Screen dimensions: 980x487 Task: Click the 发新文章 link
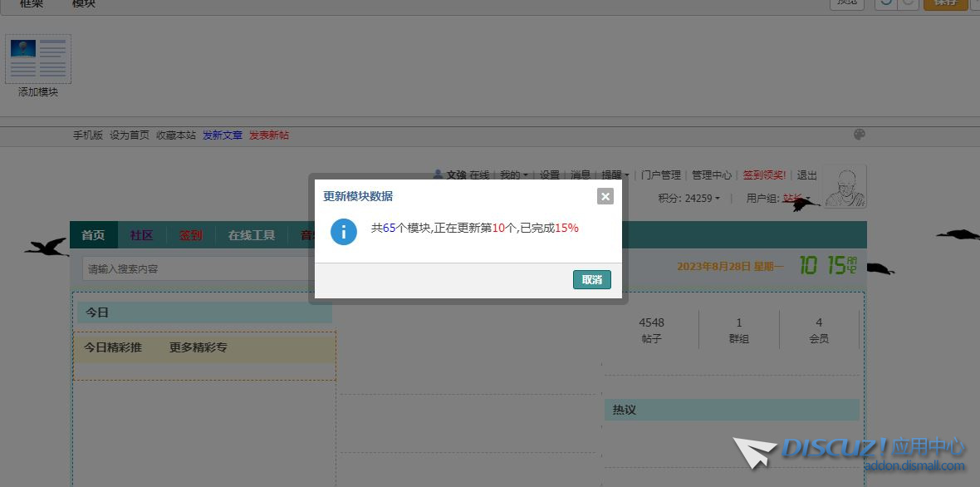tap(222, 135)
